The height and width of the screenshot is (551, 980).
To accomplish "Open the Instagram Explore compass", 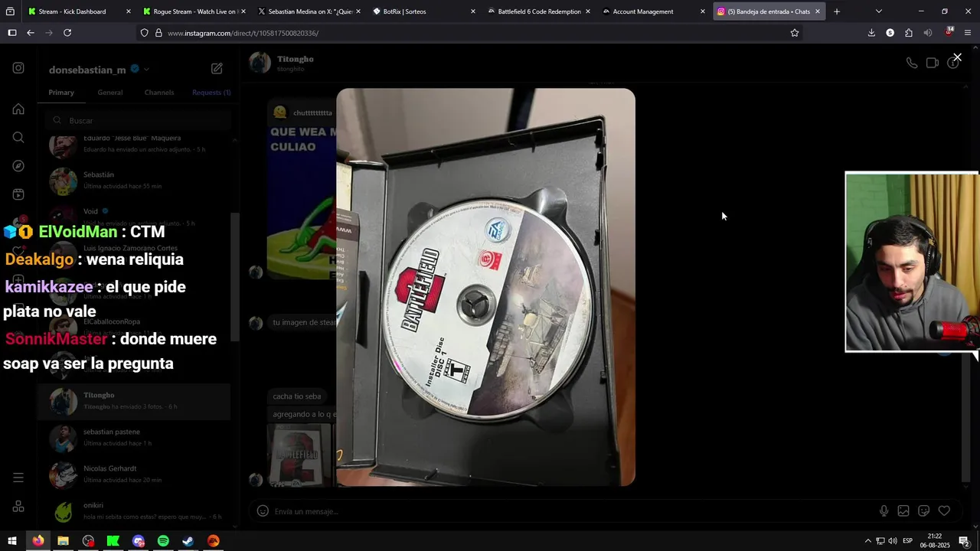I will (x=18, y=166).
